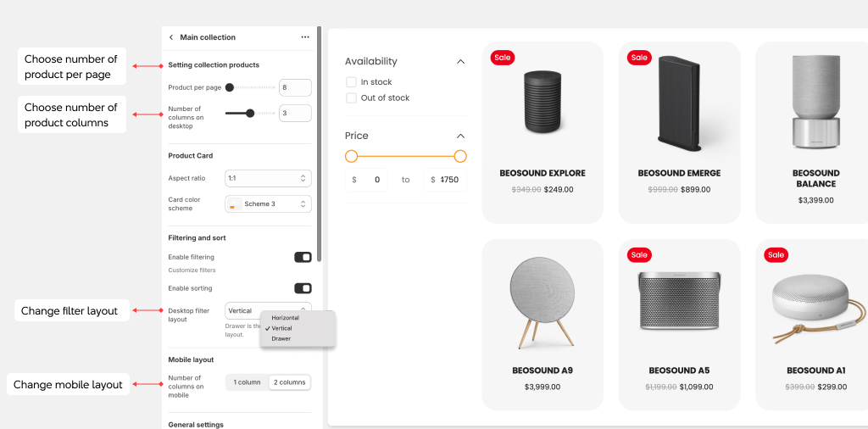Click the settings panel vertical scrollbar
The image size is (868, 429).
[x=320, y=144]
